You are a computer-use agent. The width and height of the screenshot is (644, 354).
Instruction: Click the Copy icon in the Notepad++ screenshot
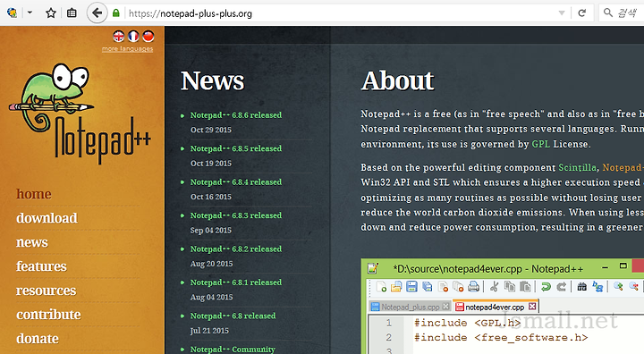pyautogui.click(x=510, y=286)
